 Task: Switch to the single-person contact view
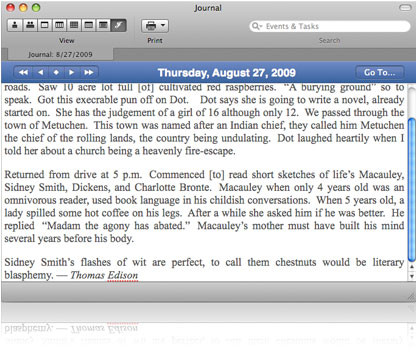[15, 25]
